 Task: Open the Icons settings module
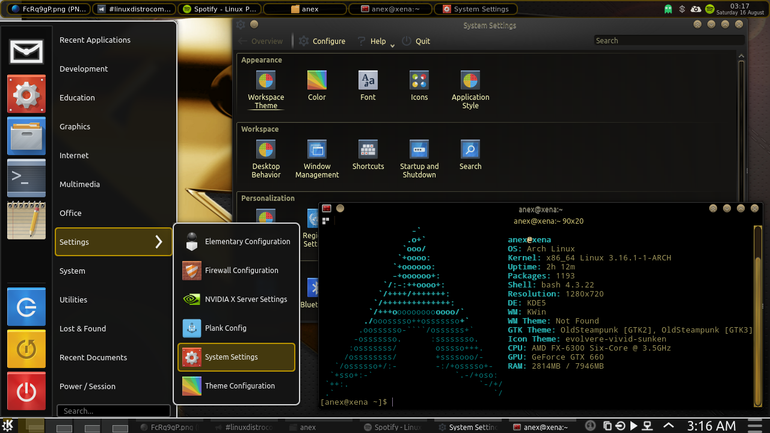pos(419,86)
